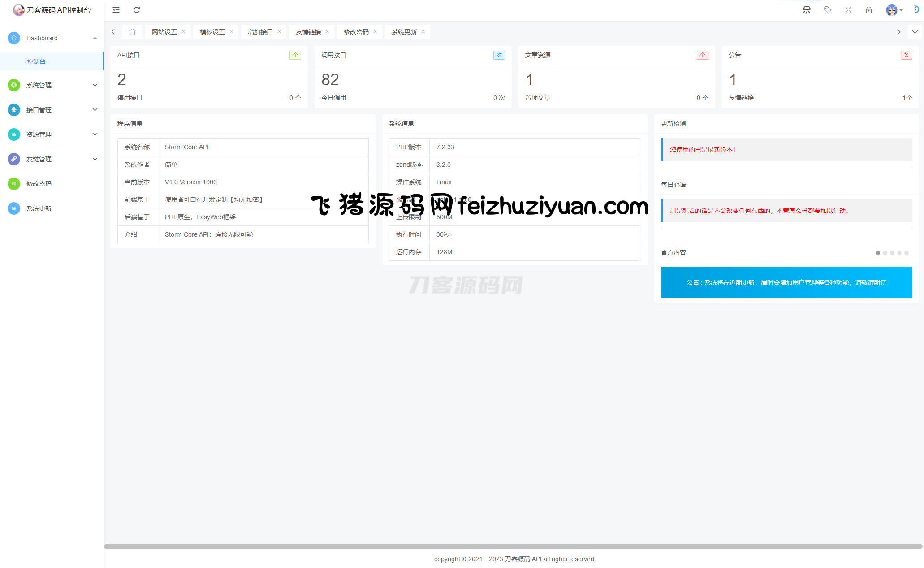Viewport: 924px width, 568px height.
Task: Toggle fullscreen with the expand arrows icon
Action: (848, 10)
